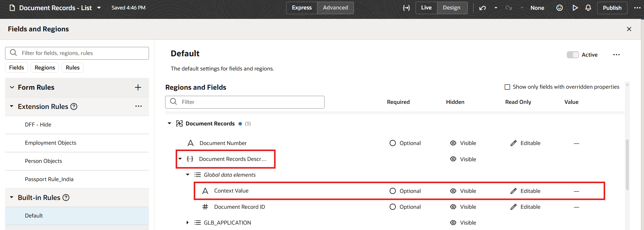This screenshot has width=644, height=230.
Task: Expand the GLB_APPLICATION group
Action: pos(188,223)
